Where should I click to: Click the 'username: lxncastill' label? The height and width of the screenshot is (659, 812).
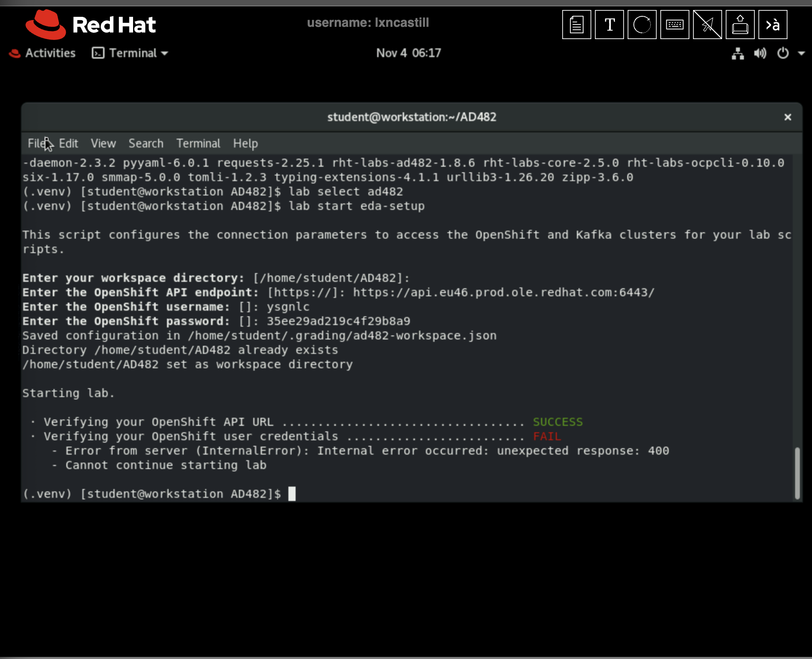point(368,23)
